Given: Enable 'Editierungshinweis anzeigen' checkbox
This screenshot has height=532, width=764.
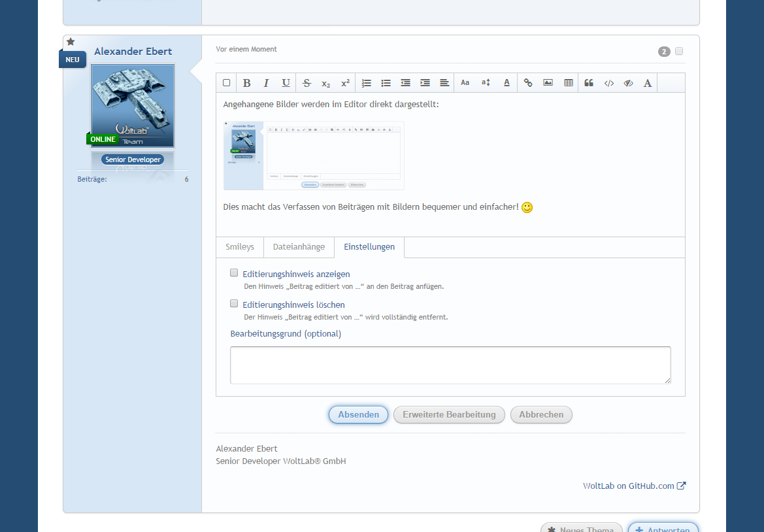Looking at the screenshot, I should point(234,273).
